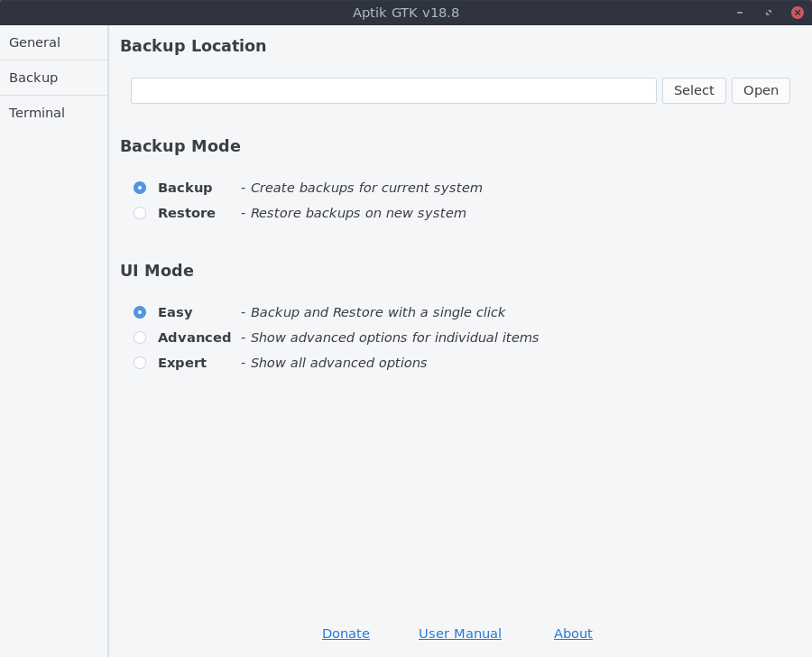
Task: Click the Select backup location button
Action: coord(694,90)
